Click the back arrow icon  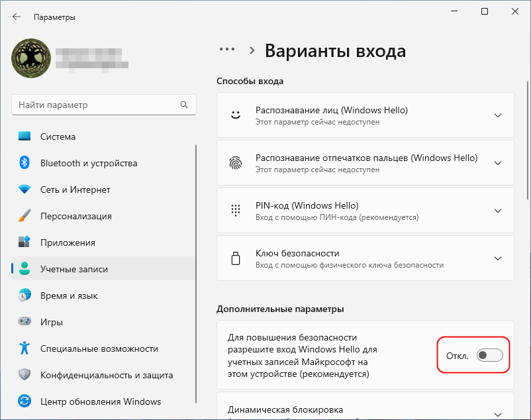[17, 17]
